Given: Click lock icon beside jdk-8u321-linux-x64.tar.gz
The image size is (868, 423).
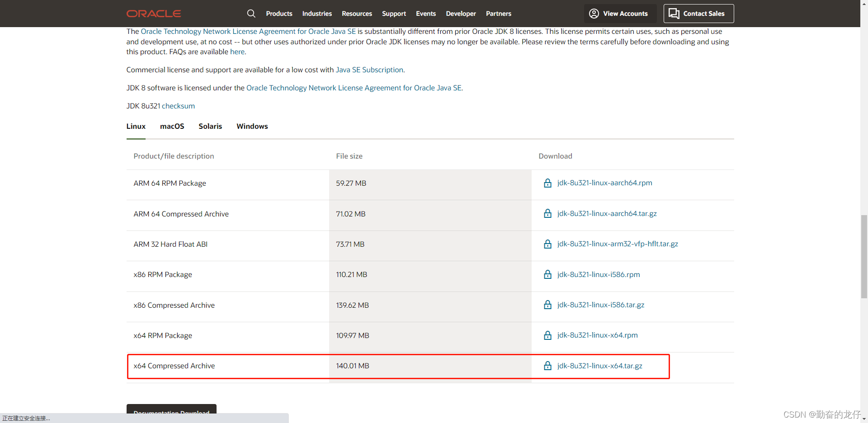Looking at the screenshot, I should point(547,366).
